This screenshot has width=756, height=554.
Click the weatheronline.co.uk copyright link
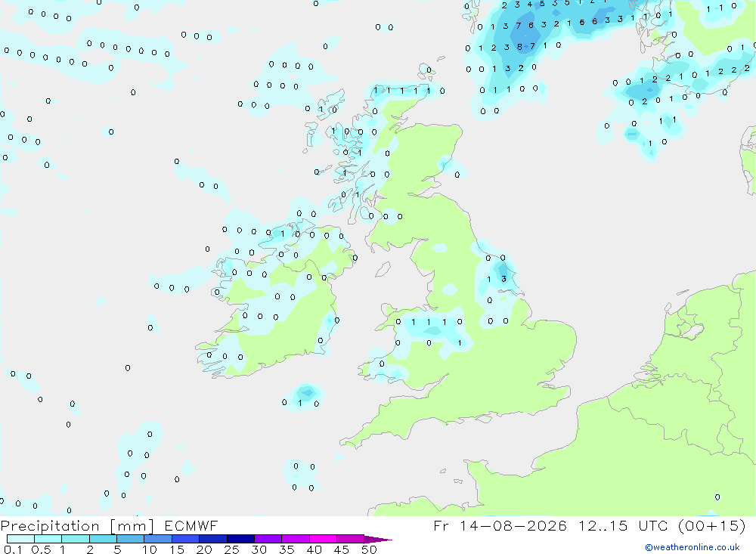point(692,547)
